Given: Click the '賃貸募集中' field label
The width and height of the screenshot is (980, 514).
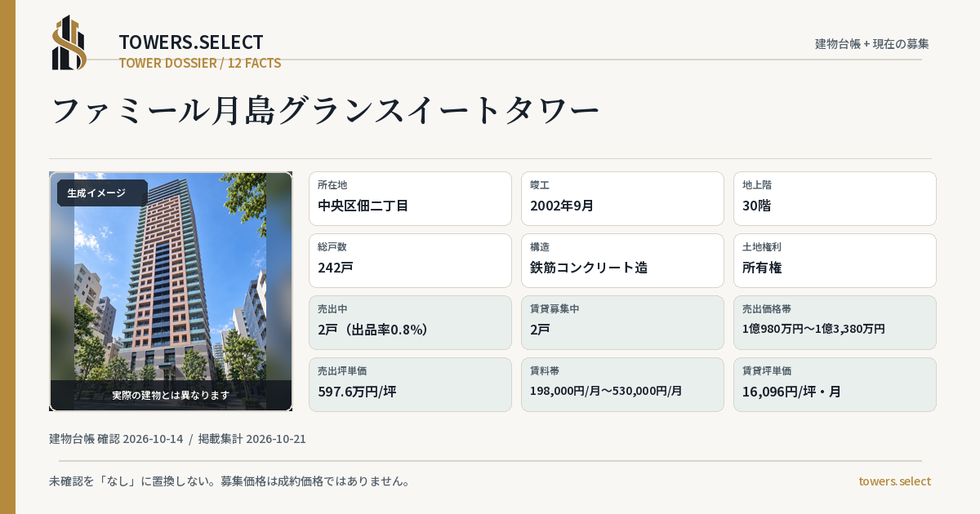Looking at the screenshot, I should 555,309.
